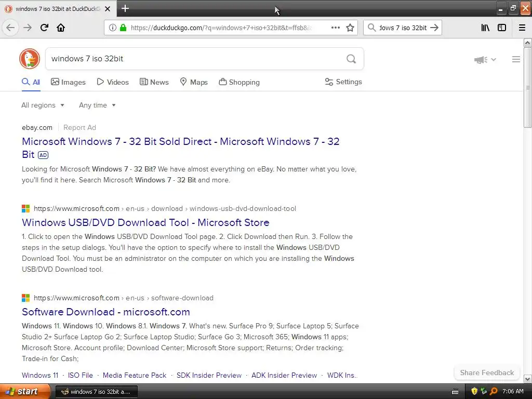The image size is (532, 399).
Task: Switch to News results
Action: click(154, 82)
